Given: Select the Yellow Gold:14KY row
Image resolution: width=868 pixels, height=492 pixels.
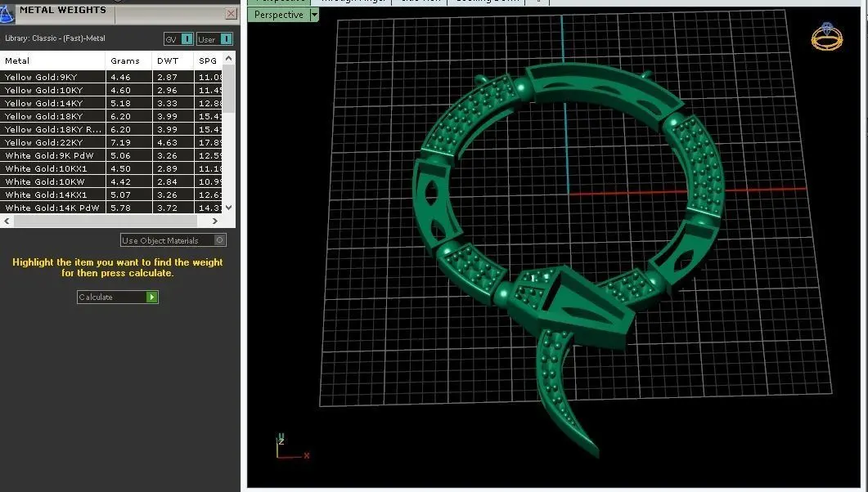Looking at the screenshot, I should (x=110, y=103).
